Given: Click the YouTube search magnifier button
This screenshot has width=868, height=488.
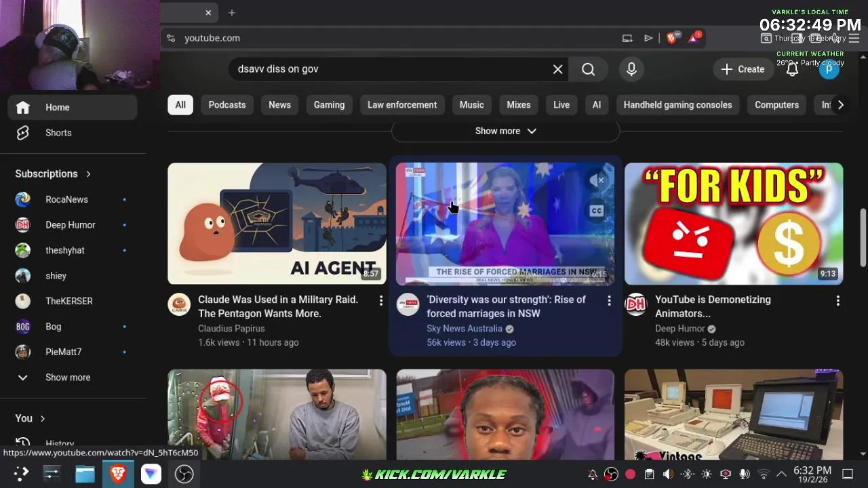Looking at the screenshot, I should [588, 69].
